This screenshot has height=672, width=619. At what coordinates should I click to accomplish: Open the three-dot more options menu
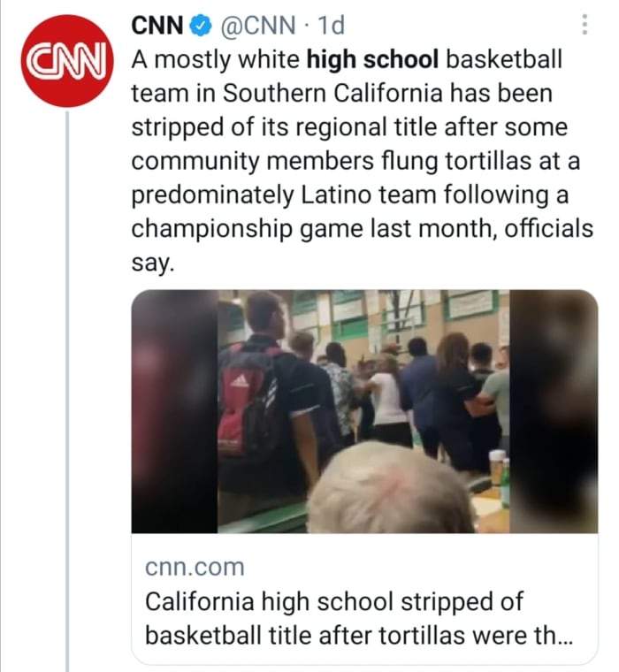[585, 26]
